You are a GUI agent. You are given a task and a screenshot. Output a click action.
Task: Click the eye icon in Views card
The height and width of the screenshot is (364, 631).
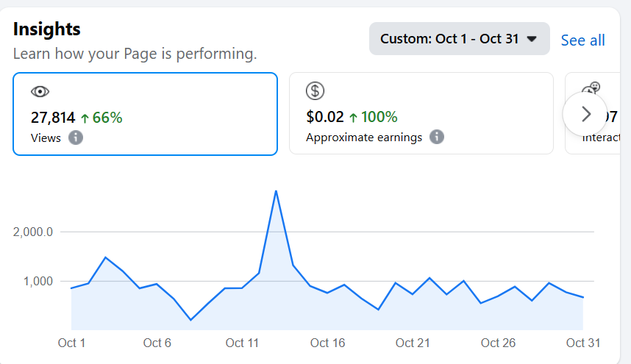[x=40, y=92]
